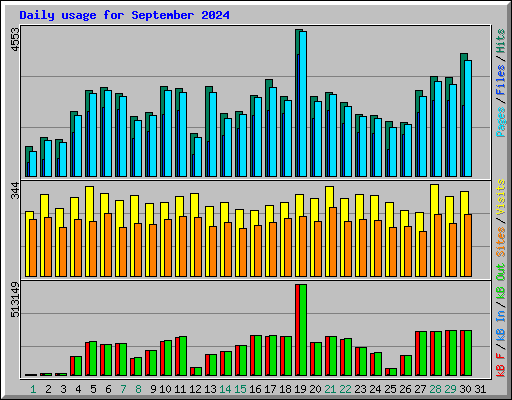
Task: Select day 25 on the x-axis
Action: coord(390,389)
